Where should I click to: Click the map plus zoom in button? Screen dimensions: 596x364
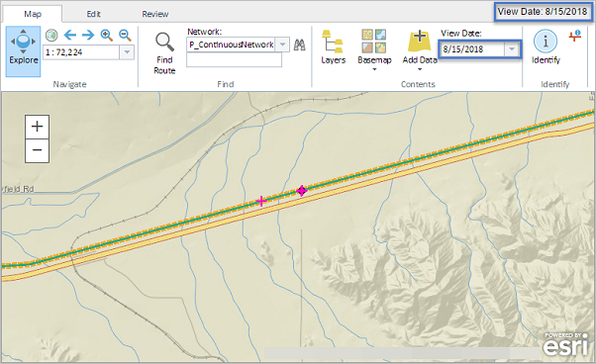click(37, 127)
